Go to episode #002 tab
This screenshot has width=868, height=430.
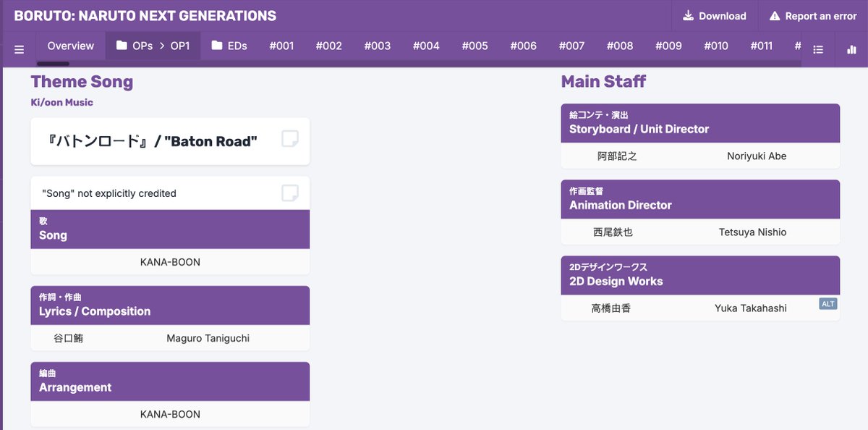(x=329, y=46)
